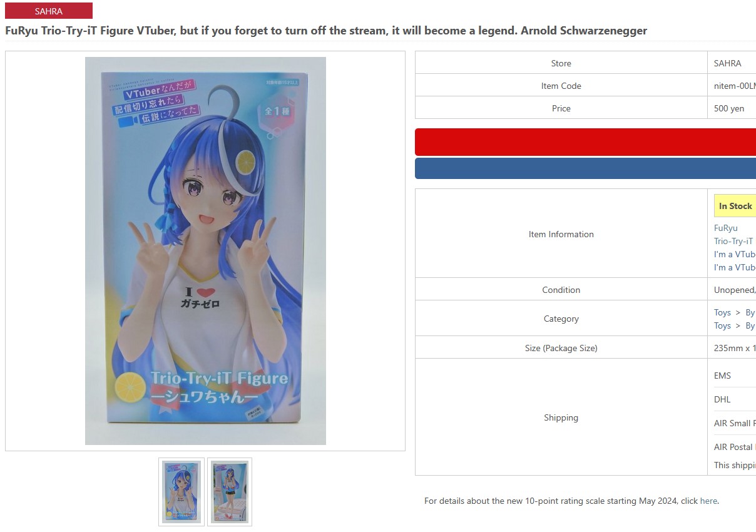
Task: Click the wide blue button
Action: coord(585,168)
